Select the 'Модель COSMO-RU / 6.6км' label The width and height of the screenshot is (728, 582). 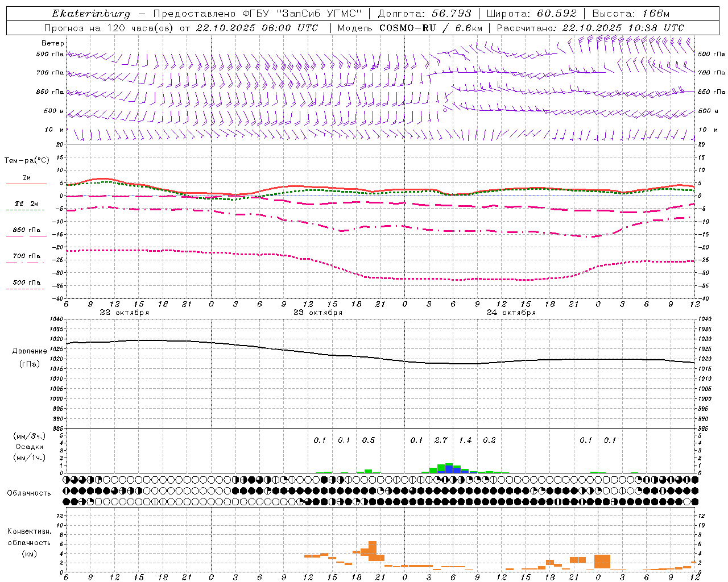tap(410, 28)
